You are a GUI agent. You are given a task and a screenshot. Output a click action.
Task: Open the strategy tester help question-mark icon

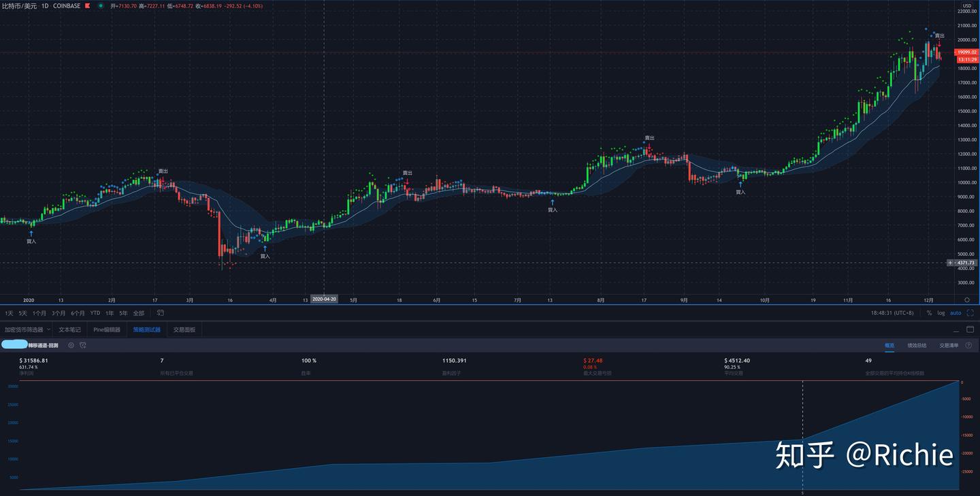click(969, 345)
